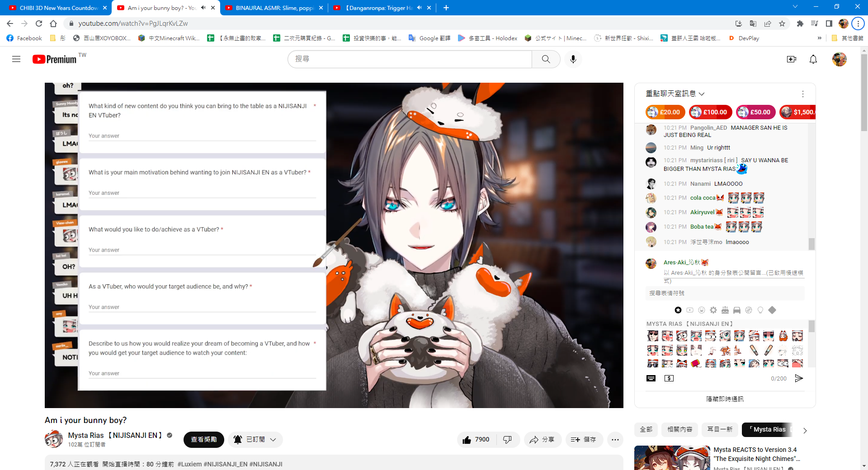Screen dimensions: 868x470
Task: Start voice search with microphone
Action: point(573,59)
